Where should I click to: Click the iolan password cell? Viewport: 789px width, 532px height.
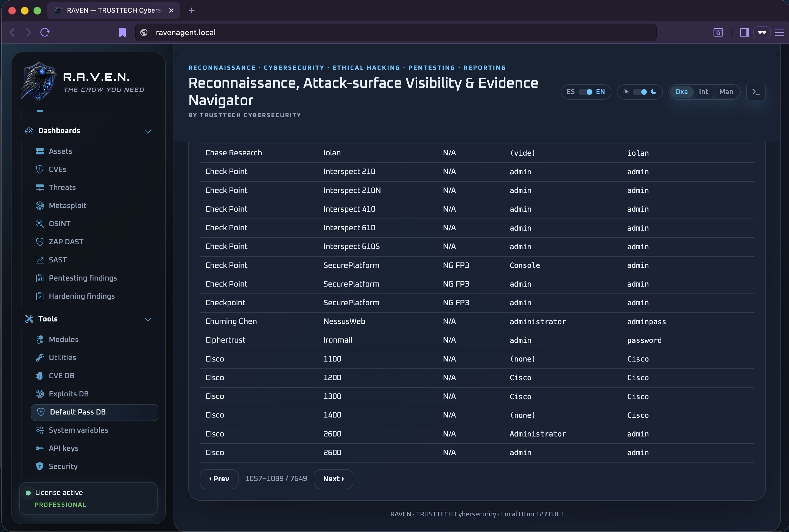point(638,153)
